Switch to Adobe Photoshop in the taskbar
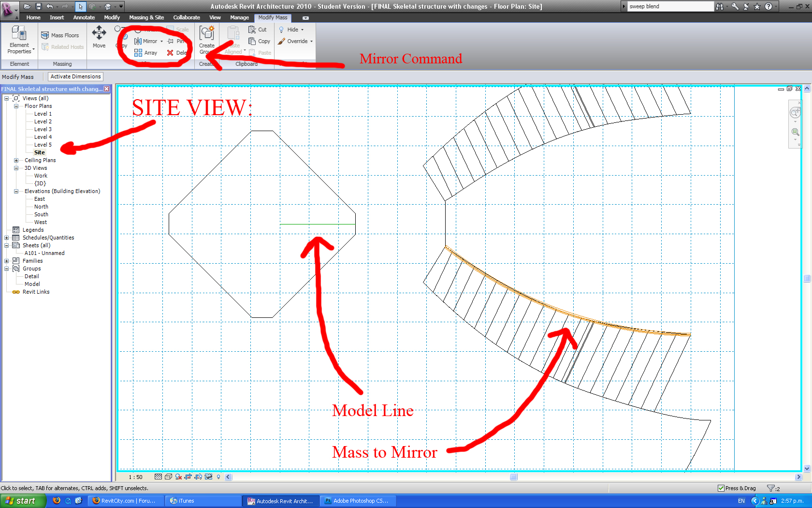 (x=358, y=501)
